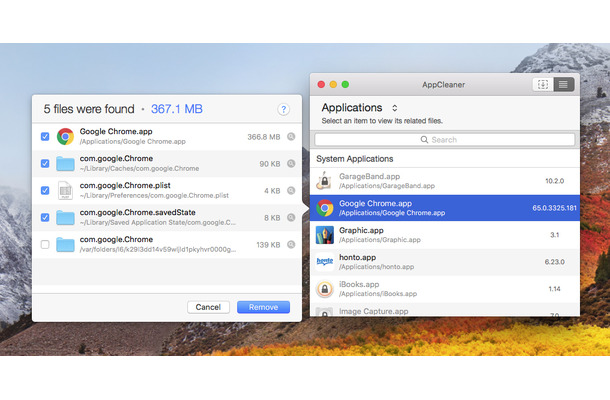Click the folder icon for com.google.Chrome.savedState
610x400 pixels.
[65, 218]
